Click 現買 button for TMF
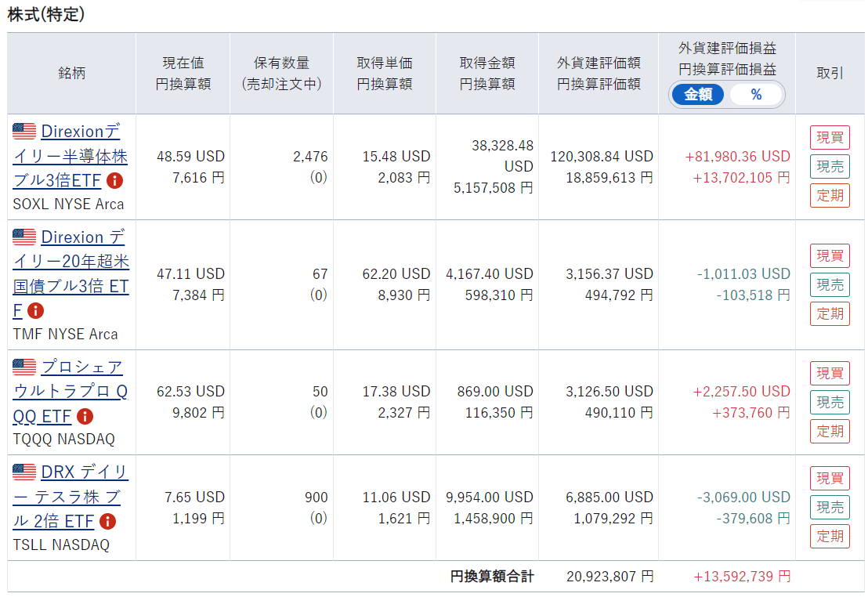Viewport: 868px width, 597px height. pyautogui.click(x=830, y=256)
